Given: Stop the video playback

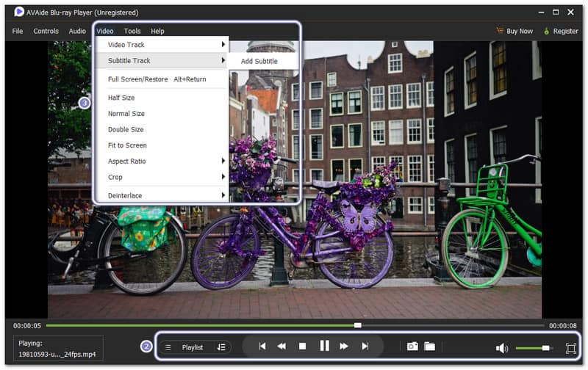Looking at the screenshot, I should (x=302, y=347).
